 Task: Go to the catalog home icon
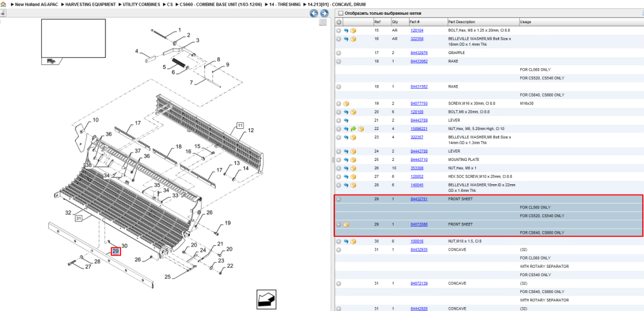[x=3, y=4]
